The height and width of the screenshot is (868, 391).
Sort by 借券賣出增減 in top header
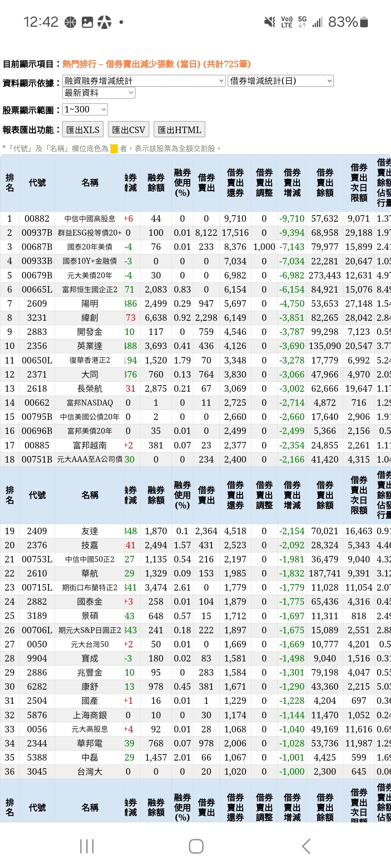[292, 183]
